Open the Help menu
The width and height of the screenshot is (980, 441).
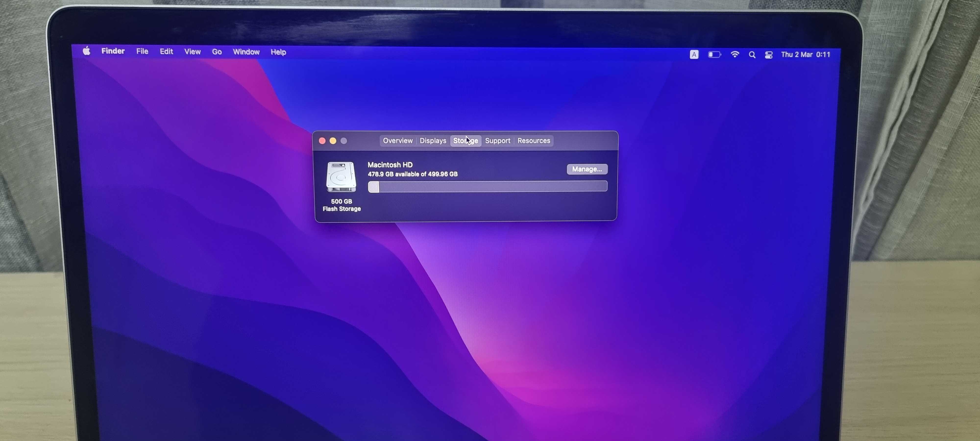point(278,52)
